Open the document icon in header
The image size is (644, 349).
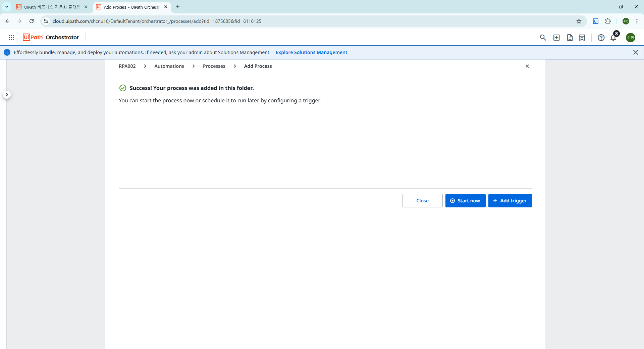point(570,38)
